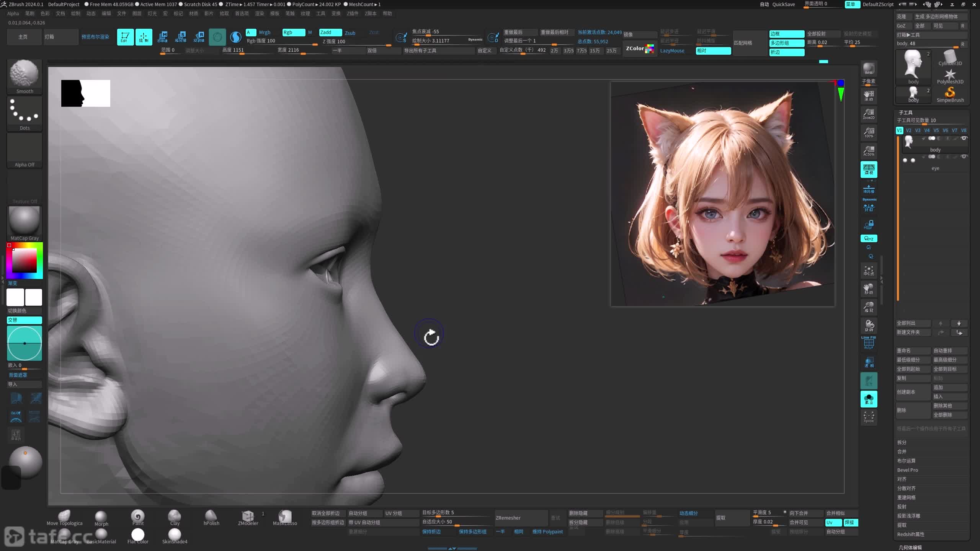The height and width of the screenshot is (551, 980).
Task: Select the Move Topological brush
Action: (x=64, y=518)
